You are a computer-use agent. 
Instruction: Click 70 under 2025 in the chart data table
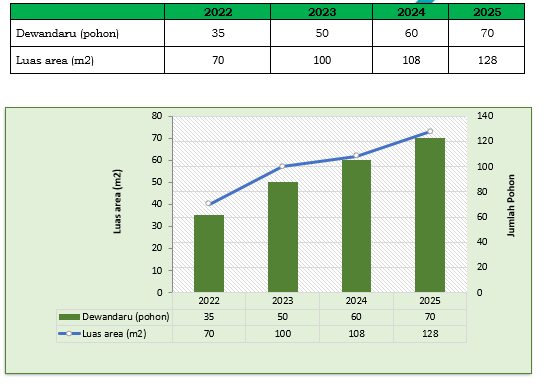(430, 317)
